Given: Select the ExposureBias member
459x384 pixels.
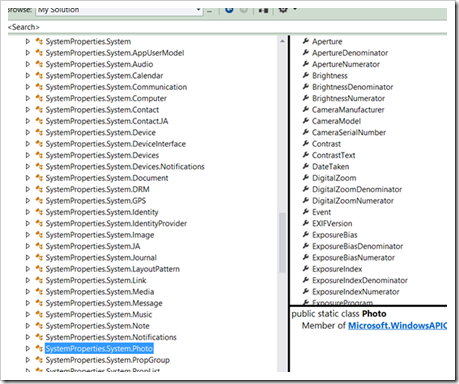Looking at the screenshot, I should click(335, 235).
